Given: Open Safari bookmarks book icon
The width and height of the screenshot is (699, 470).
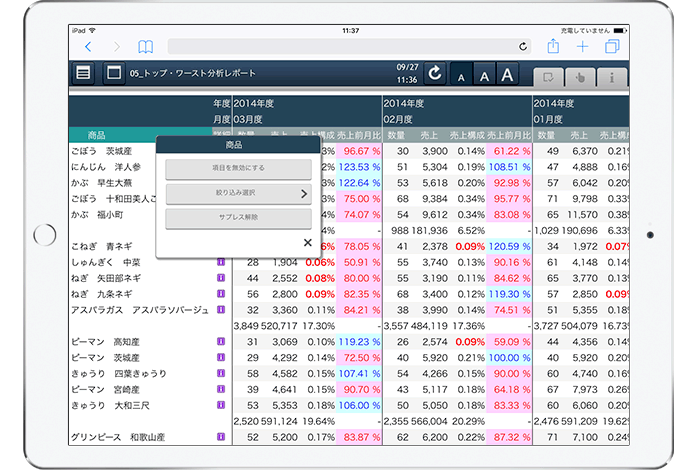Looking at the screenshot, I should (x=145, y=46).
